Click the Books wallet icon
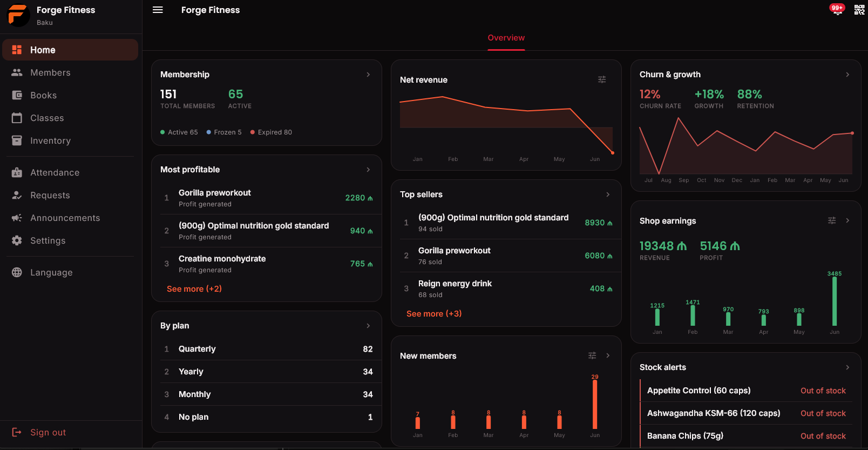Viewport: 868px width, 450px height. [17, 95]
